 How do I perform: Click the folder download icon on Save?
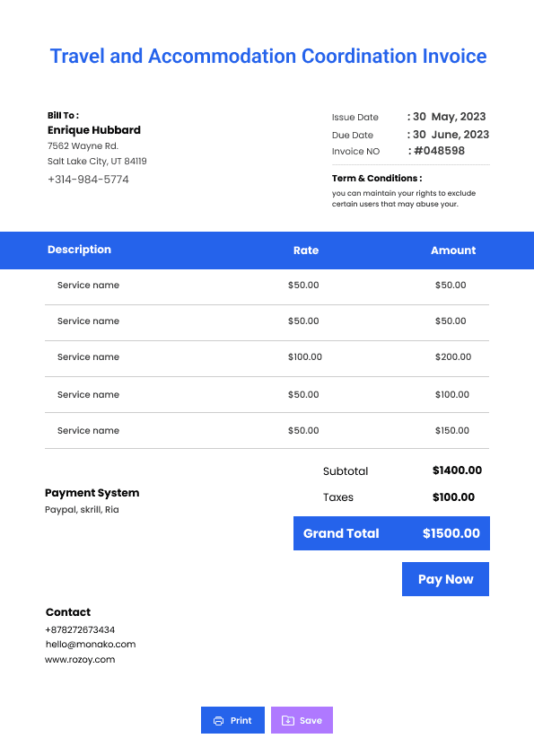pos(288,720)
